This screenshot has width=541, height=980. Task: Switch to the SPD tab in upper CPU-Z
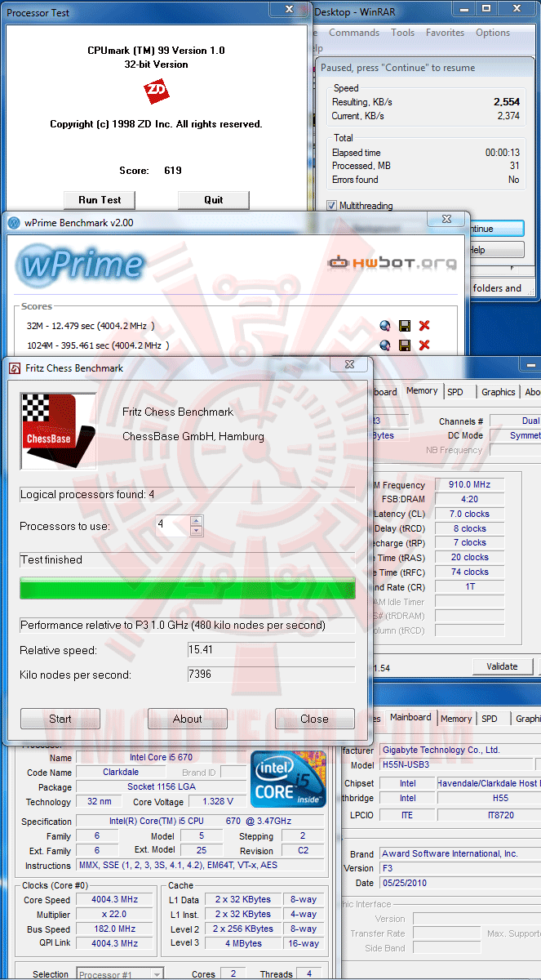tap(455, 392)
